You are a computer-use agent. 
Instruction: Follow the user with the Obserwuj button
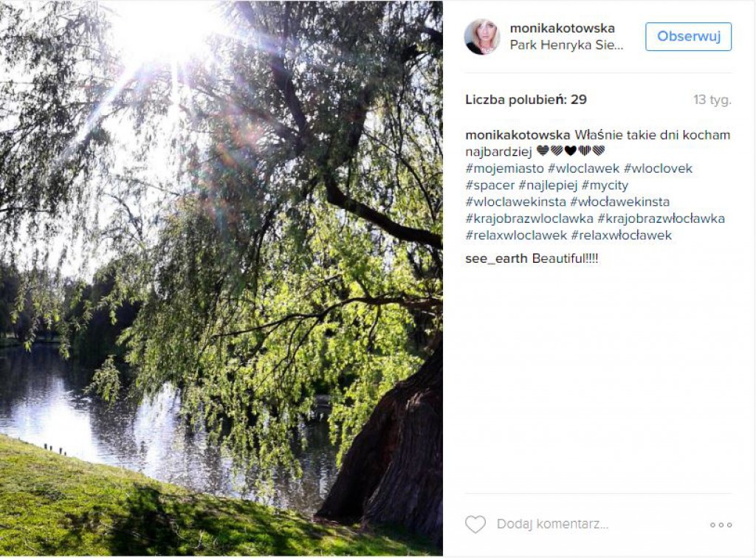coord(689,37)
